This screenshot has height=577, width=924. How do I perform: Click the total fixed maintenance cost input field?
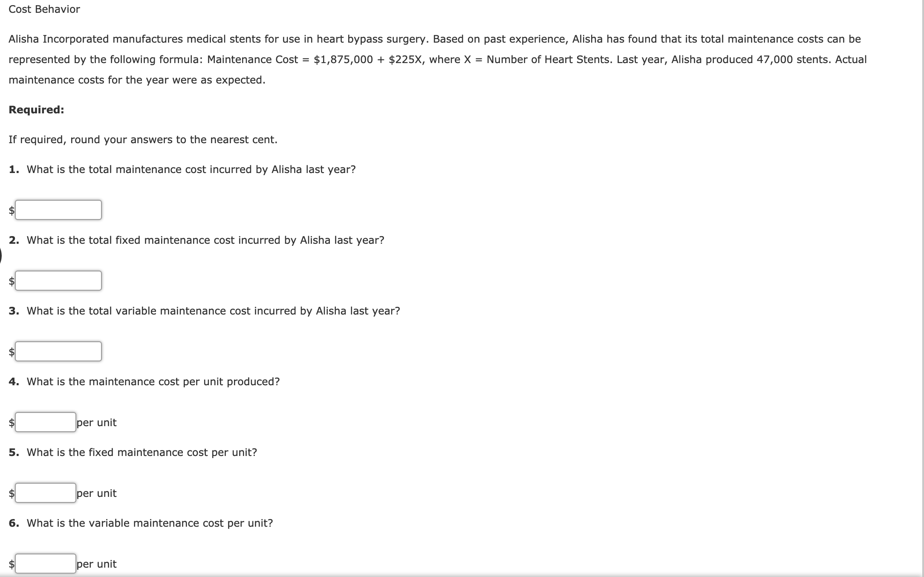pos(58,280)
